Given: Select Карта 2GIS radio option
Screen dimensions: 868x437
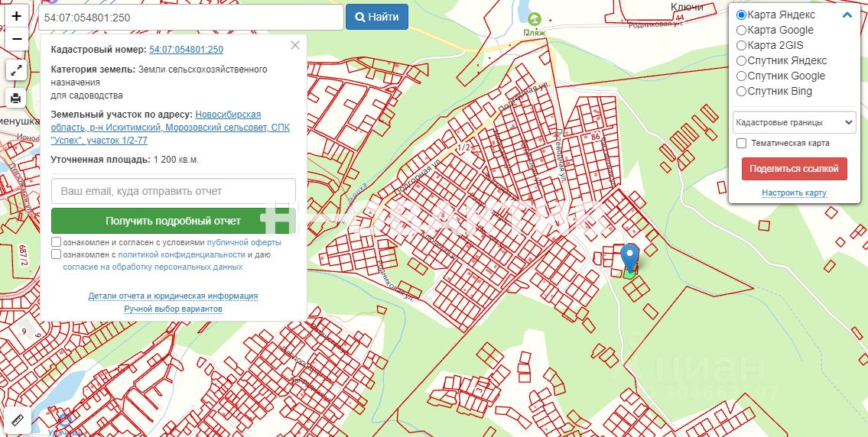Looking at the screenshot, I should (741, 45).
